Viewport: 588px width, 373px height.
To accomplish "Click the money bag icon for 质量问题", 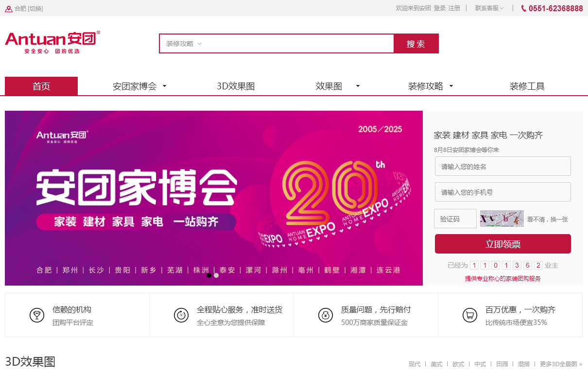I will click(x=326, y=315).
